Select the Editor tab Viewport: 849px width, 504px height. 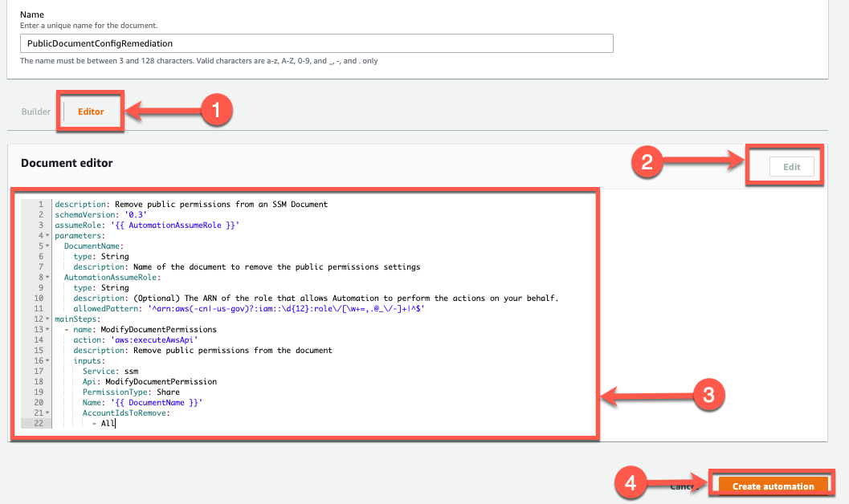[x=90, y=112]
